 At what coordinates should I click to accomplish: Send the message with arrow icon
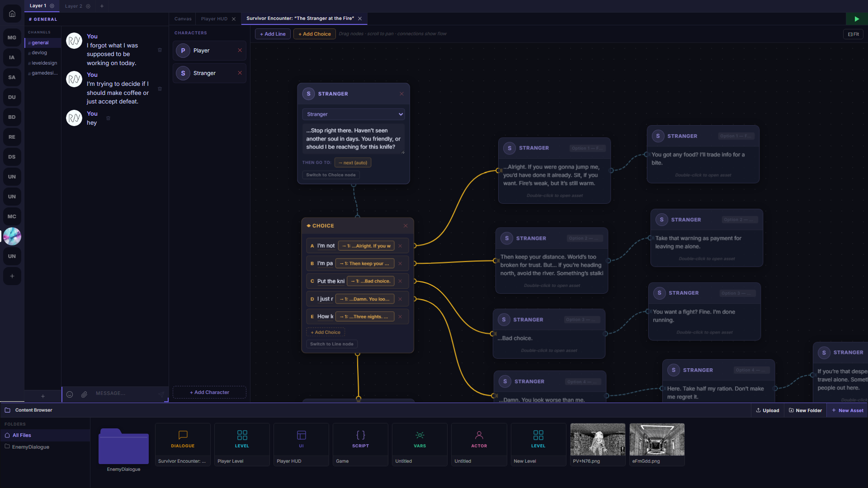[161, 394]
